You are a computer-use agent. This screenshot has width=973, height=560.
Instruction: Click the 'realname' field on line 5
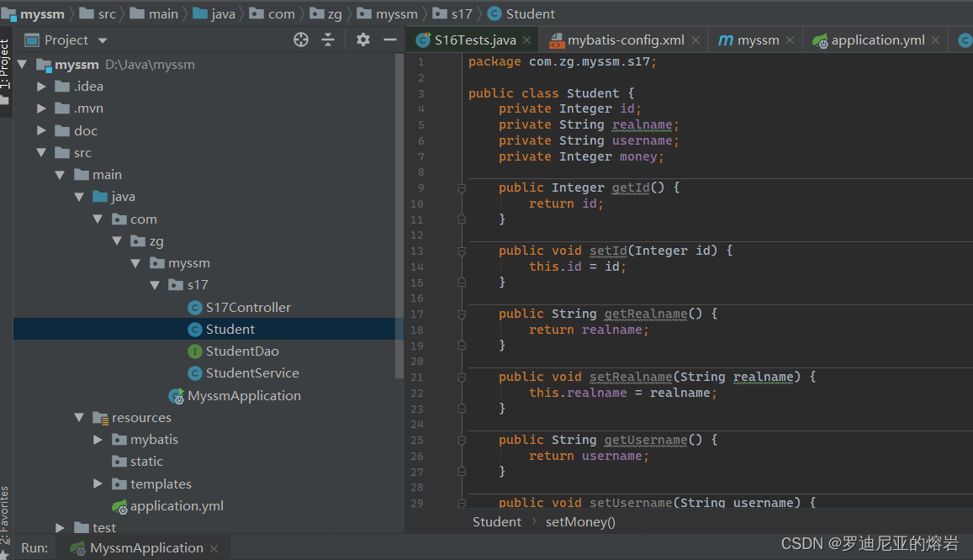(642, 124)
